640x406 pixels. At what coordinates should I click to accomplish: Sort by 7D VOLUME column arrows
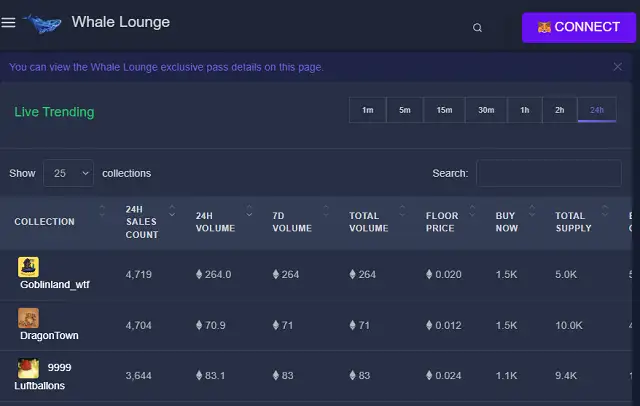click(326, 211)
